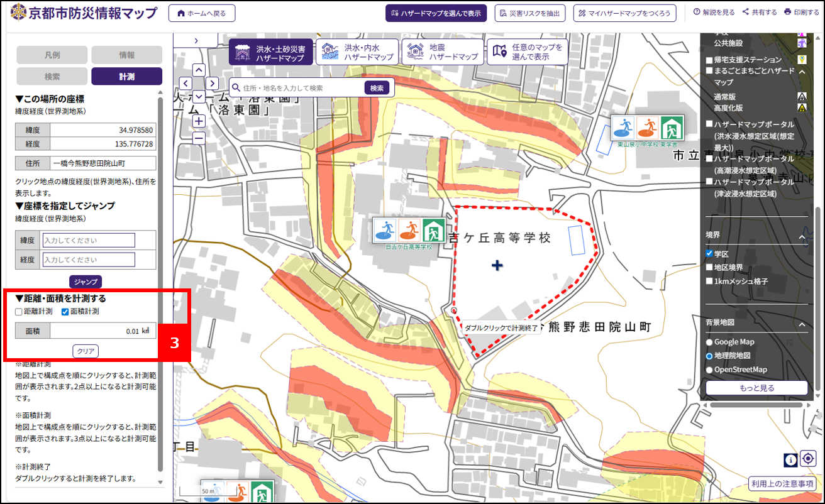Image resolution: width=825 pixels, height=504 pixels.
Task: Collapse the left side panel with the arrow tab
Action: click(x=196, y=40)
